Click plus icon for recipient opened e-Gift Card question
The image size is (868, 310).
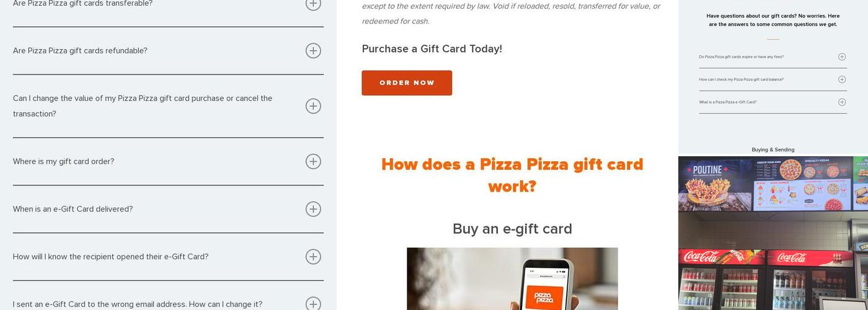(x=313, y=257)
